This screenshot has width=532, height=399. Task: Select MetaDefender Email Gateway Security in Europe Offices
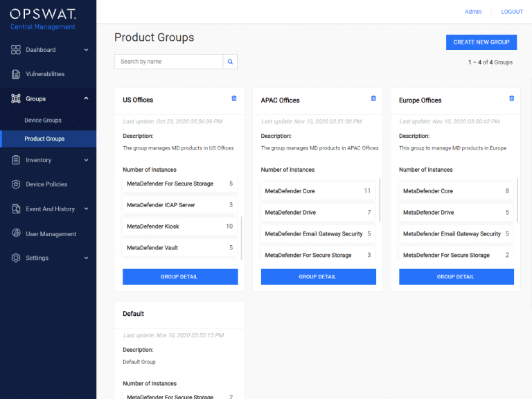(x=456, y=233)
